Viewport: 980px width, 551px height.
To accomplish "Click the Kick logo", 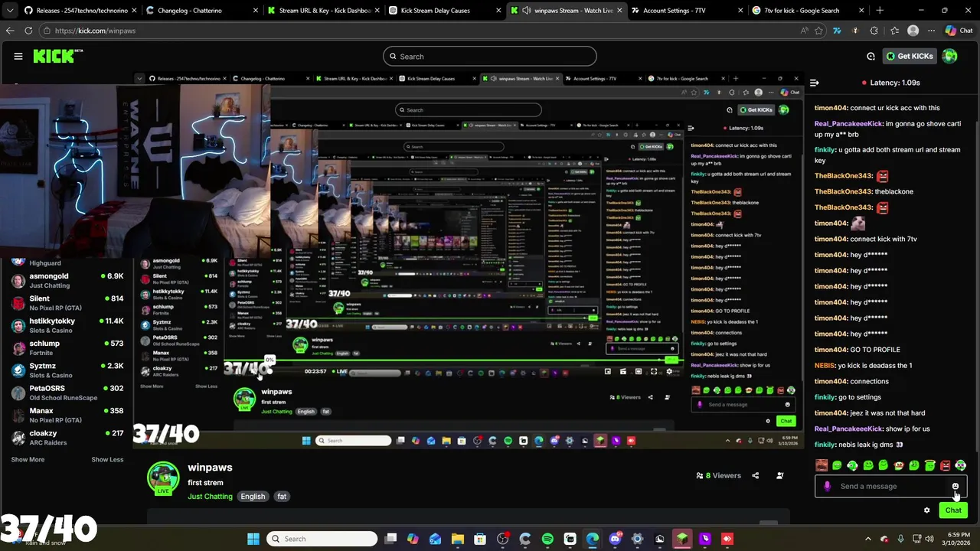I will pos(58,56).
